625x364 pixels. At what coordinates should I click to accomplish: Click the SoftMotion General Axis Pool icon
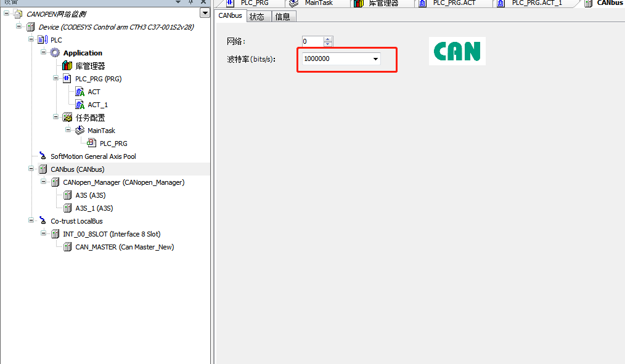pyautogui.click(x=43, y=156)
